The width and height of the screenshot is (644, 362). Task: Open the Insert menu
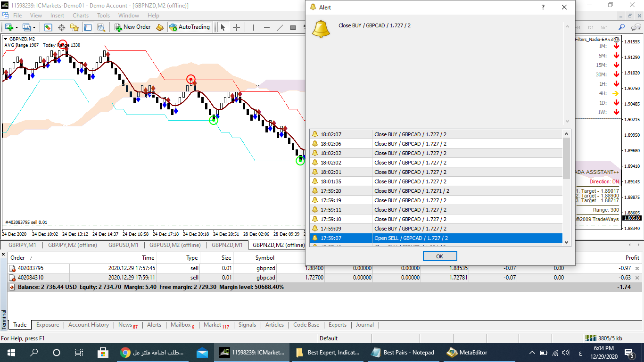tap(57, 16)
